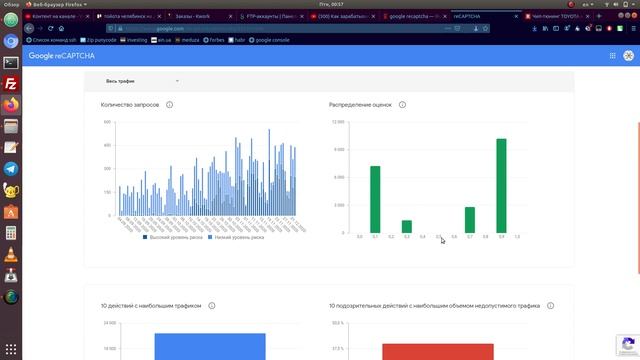
Task: Switch to the Контент на канале tab
Action: (56, 16)
